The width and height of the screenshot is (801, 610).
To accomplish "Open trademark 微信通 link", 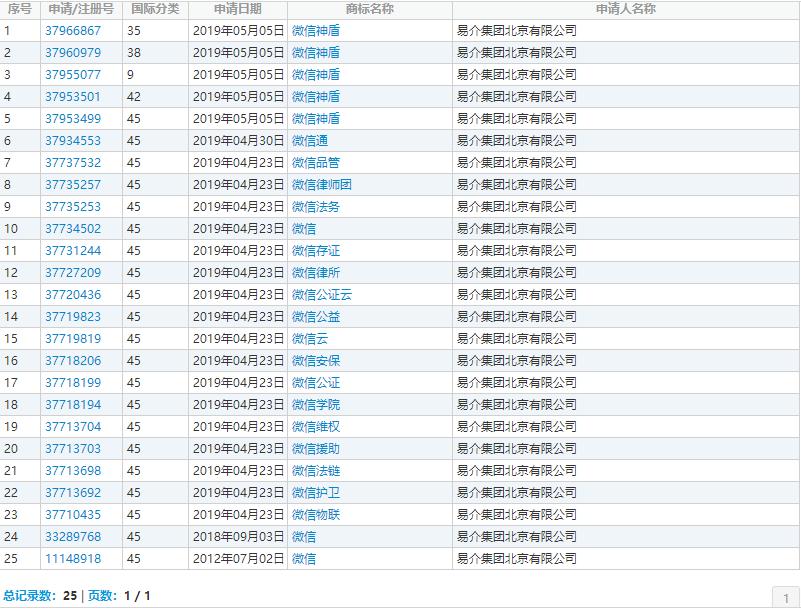I will point(310,140).
